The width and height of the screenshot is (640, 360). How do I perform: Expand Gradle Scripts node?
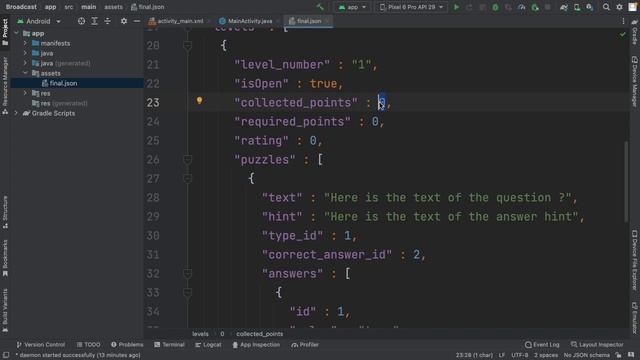pos(16,113)
